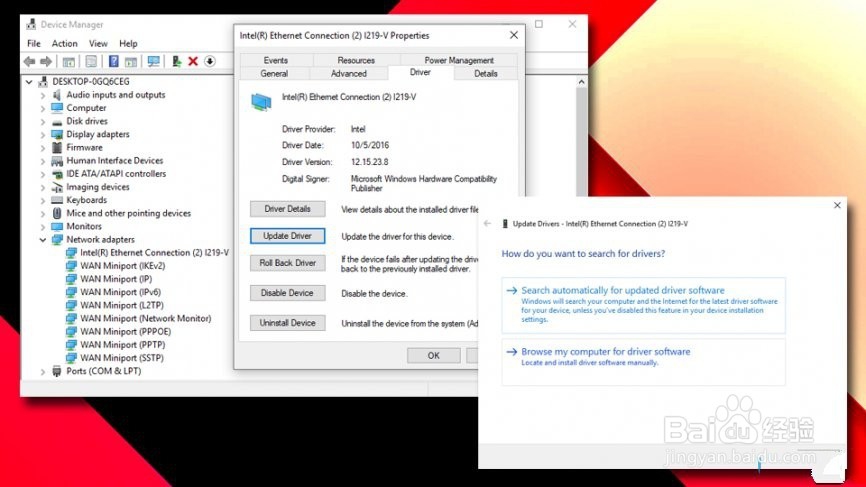The image size is (866, 487).
Task: Click the Imaging devices camera icon
Action: 57,187
